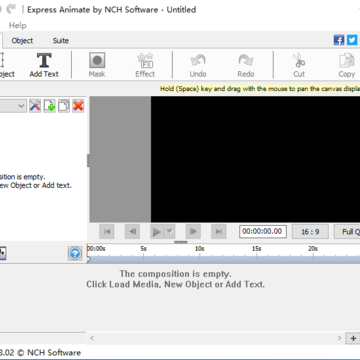Click the 15s mark on timeline ruler
This screenshot has height=360, width=360.
[x=256, y=249]
